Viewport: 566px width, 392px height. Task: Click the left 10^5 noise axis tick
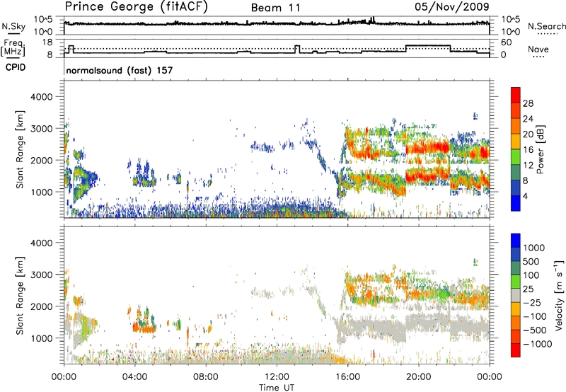[43, 20]
